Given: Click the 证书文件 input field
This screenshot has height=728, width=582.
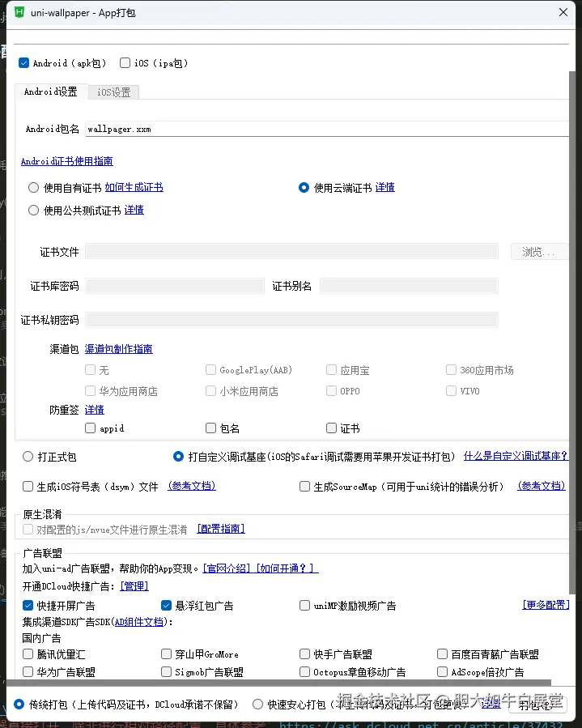Looking at the screenshot, I should click(292, 252).
